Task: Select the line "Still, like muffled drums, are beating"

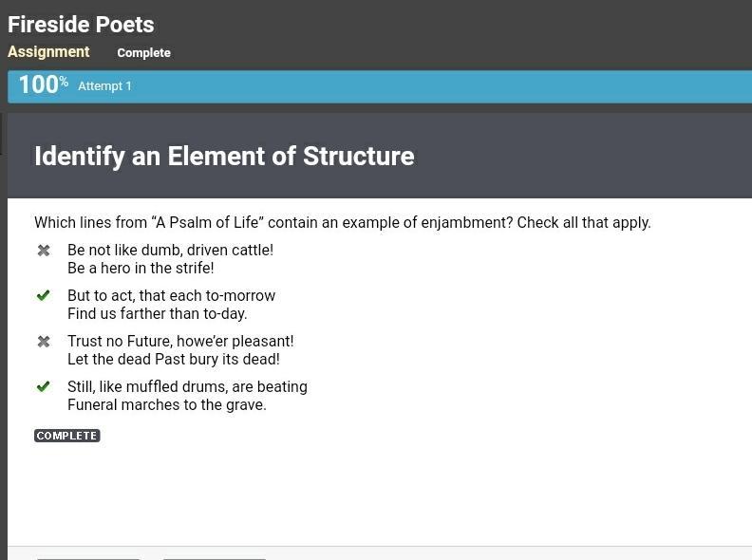Action: pos(187,386)
